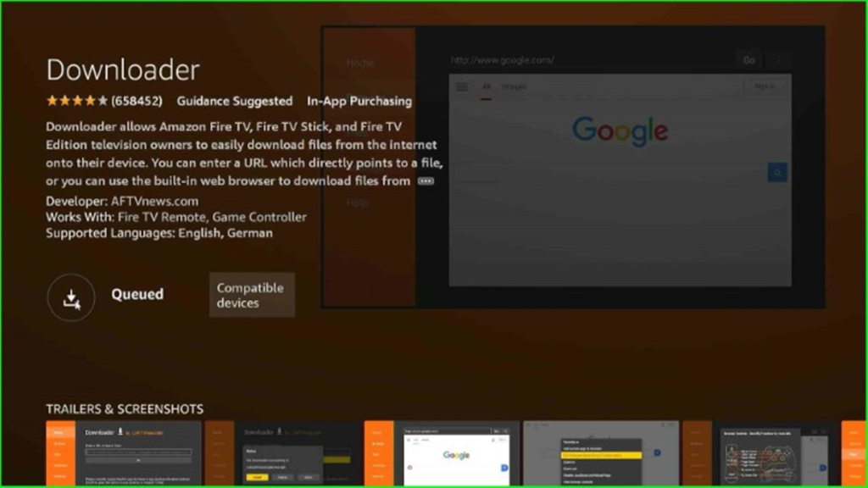Open the fourth screenshot with yellow-highlighted menu
The height and width of the screenshot is (488, 868).
pyautogui.click(x=601, y=453)
